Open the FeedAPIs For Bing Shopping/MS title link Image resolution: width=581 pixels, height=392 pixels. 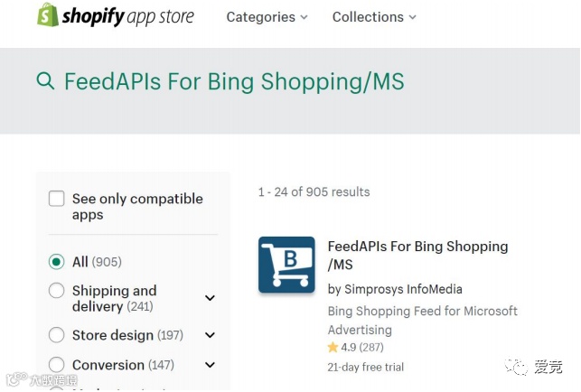coord(417,255)
